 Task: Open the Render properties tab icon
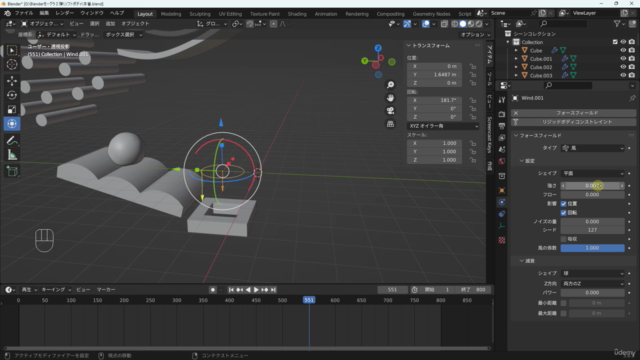(502, 114)
